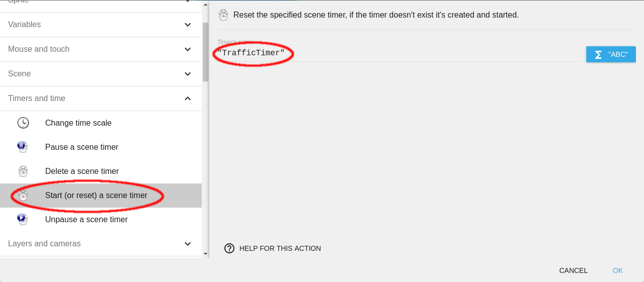Click the help question mark icon
Viewport: 644px width, 282px height.
[229, 248]
